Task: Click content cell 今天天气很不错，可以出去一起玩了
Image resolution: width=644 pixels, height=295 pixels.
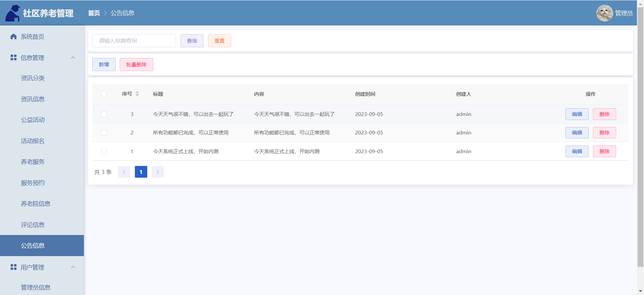Action: coord(294,114)
